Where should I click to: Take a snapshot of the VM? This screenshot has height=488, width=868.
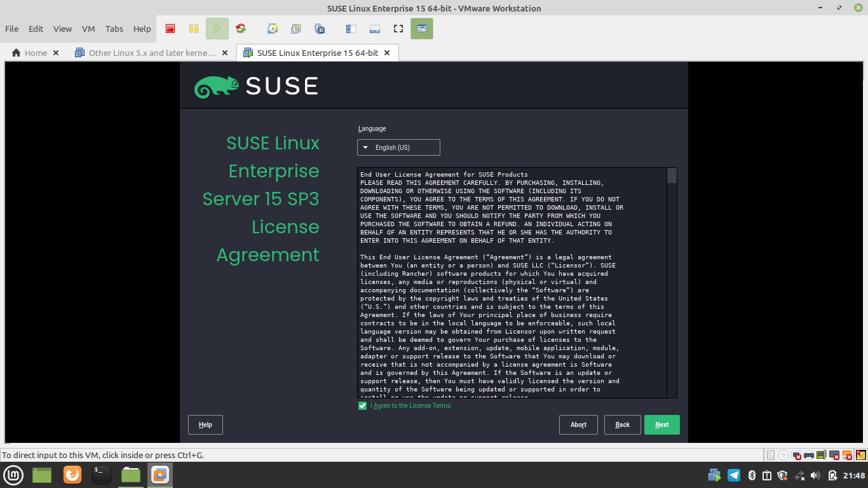coord(273,29)
